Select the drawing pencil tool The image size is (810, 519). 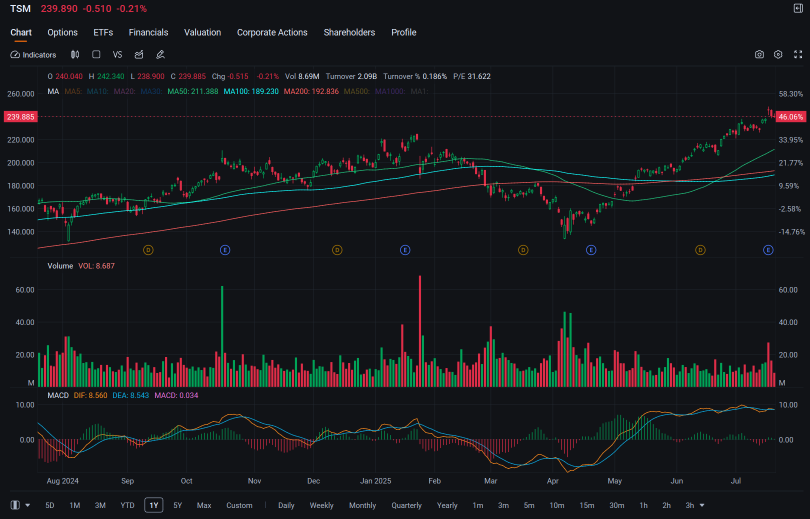[160, 55]
